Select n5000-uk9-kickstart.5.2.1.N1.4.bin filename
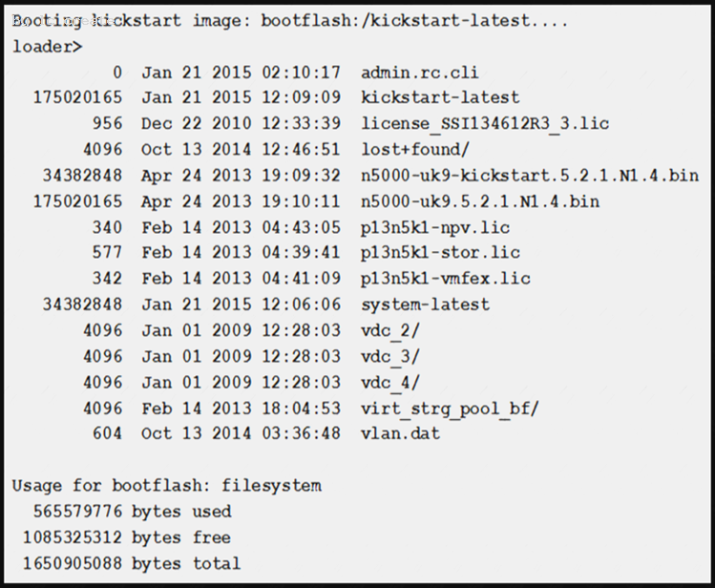 tap(530, 176)
